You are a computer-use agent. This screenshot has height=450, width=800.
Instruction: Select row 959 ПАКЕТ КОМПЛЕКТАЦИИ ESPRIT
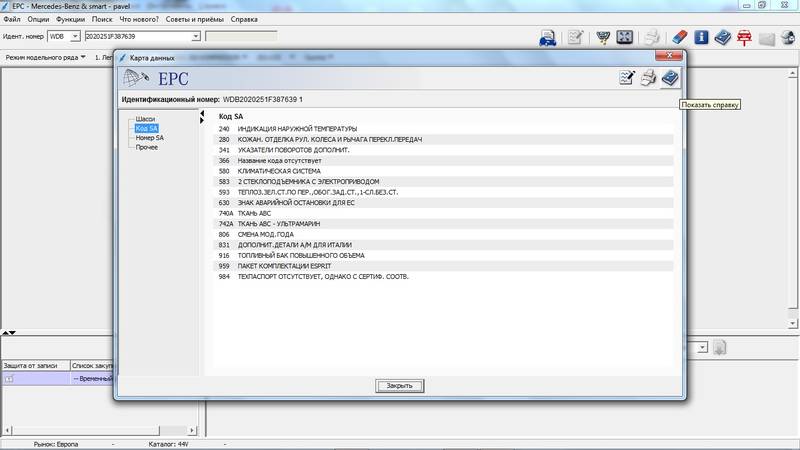coord(443,266)
